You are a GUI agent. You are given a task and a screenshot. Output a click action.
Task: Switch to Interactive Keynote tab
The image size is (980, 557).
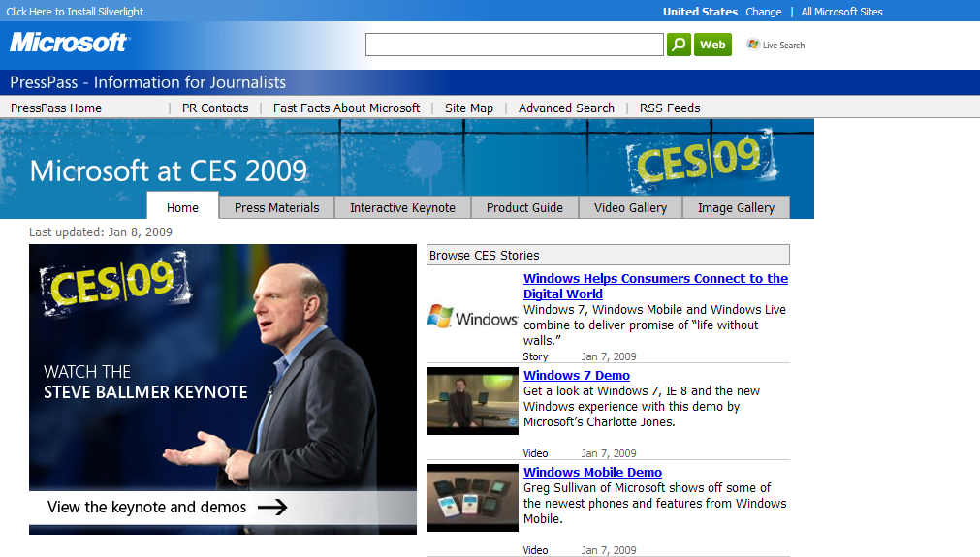pyautogui.click(x=402, y=207)
